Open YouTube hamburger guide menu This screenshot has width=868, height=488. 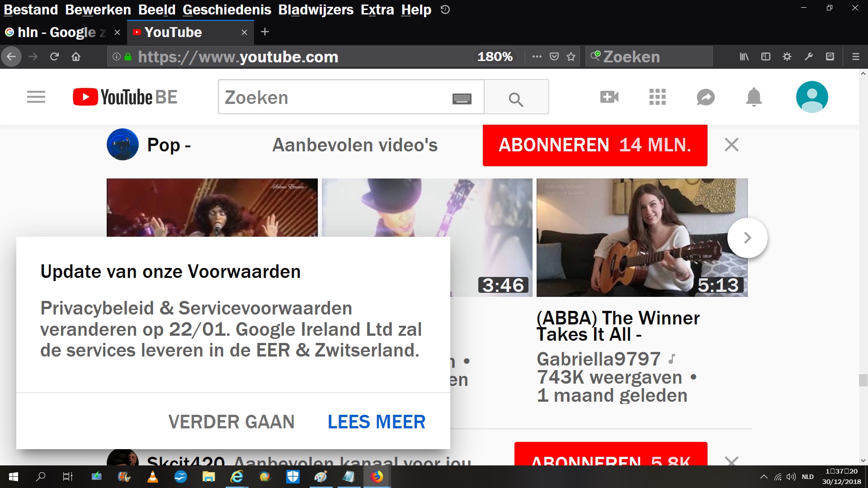(36, 97)
